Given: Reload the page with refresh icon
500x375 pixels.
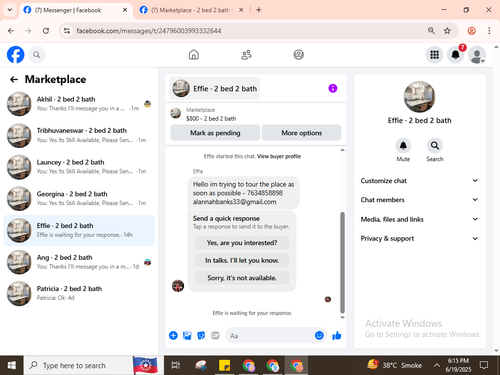Looking at the screenshot, I should point(46,31).
